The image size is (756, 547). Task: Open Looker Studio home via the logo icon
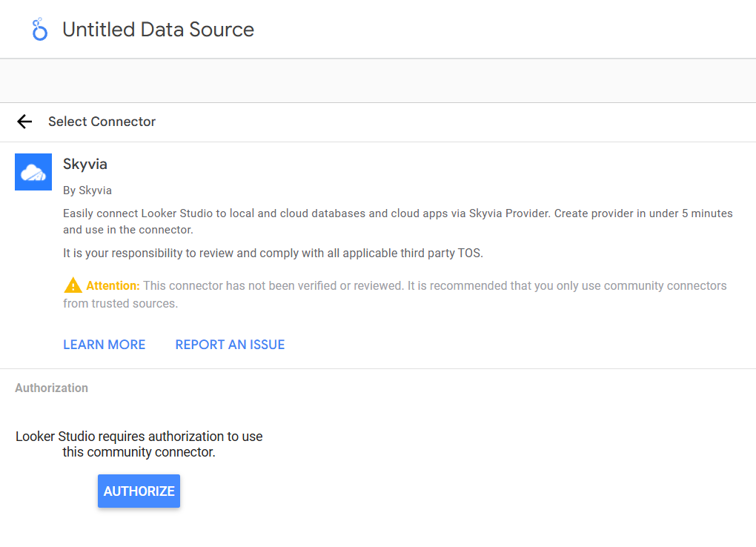point(39,29)
